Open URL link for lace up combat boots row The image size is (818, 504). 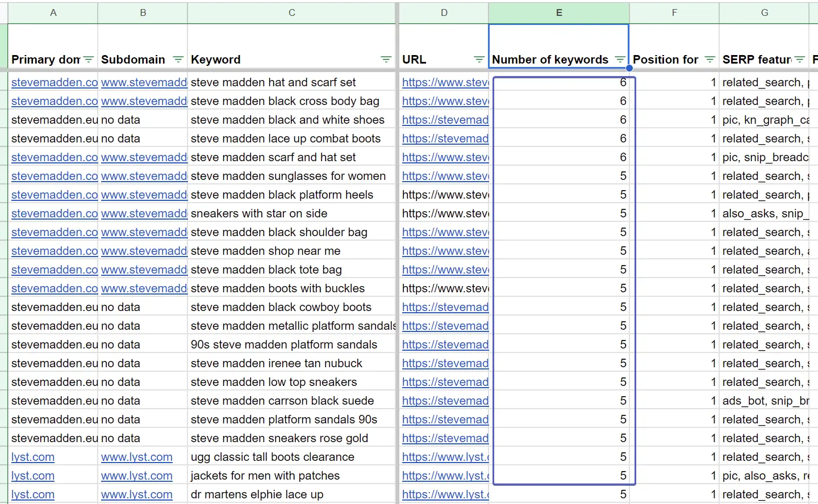pyautogui.click(x=445, y=138)
